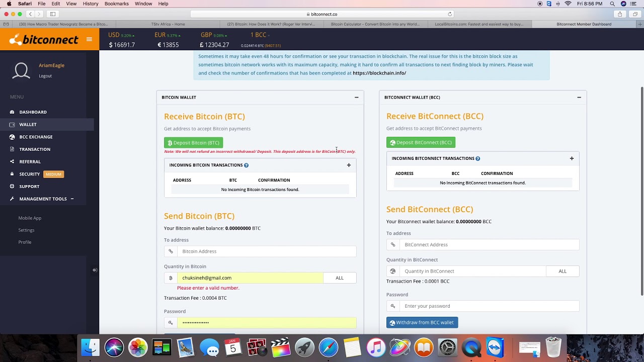Open Settings submenu link
The width and height of the screenshot is (644, 362).
coord(26,230)
